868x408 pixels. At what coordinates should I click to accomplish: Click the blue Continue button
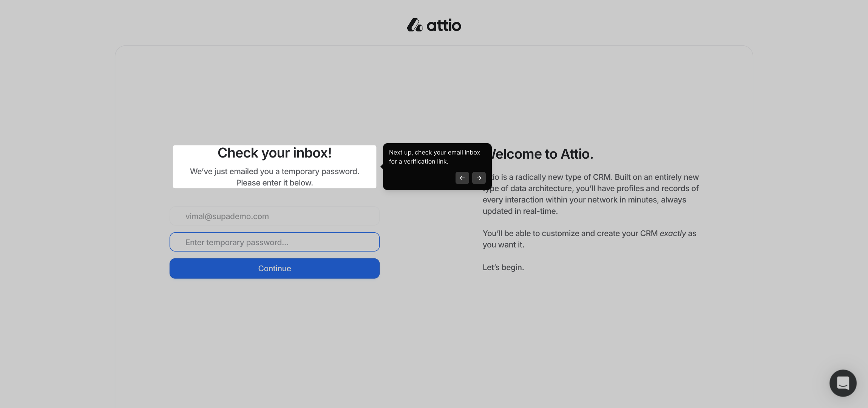point(275,268)
